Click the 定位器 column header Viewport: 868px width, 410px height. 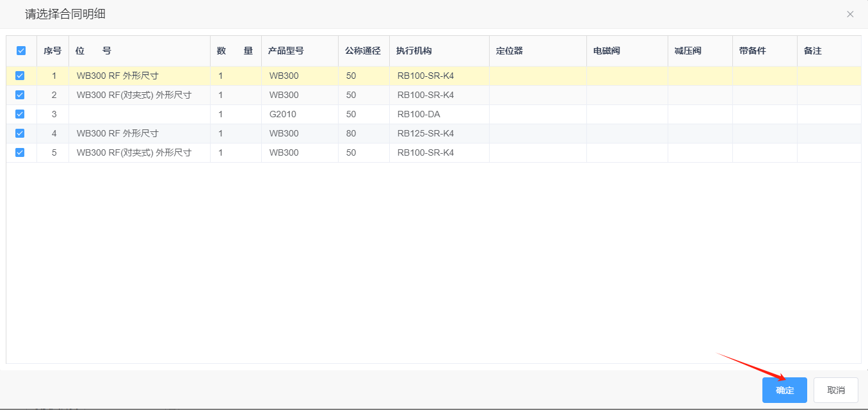(510, 51)
